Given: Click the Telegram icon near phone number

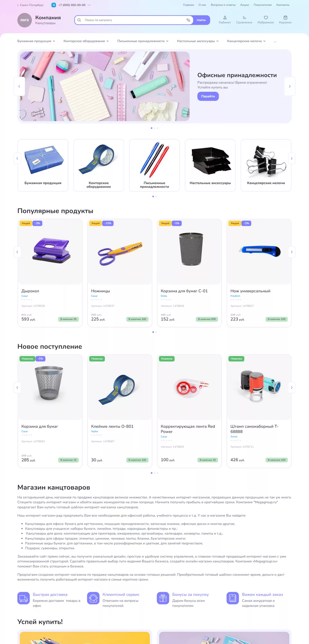Looking at the screenshot, I should (54, 5).
